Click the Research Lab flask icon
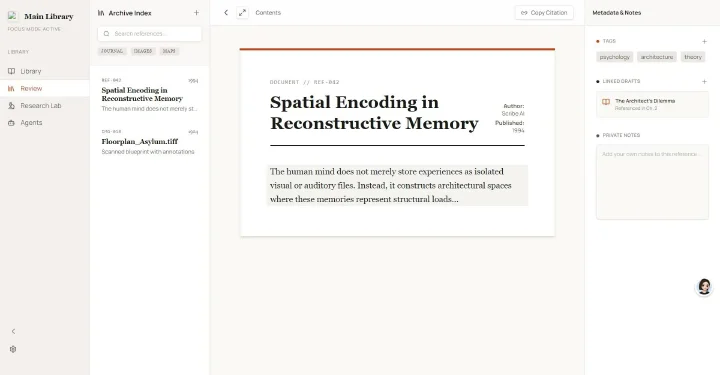Viewport: 720px width, 375px height. [x=11, y=106]
